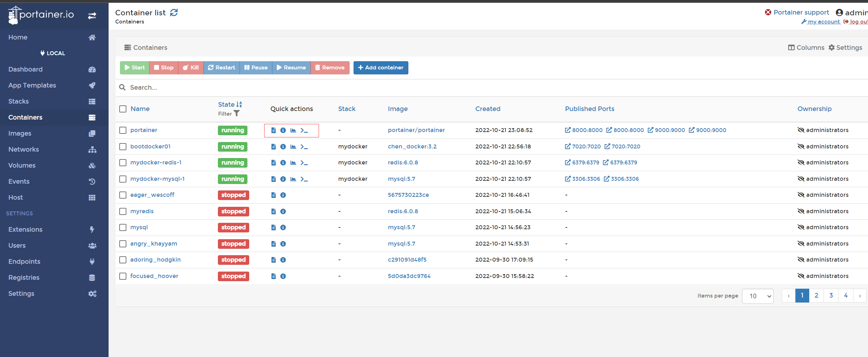Check the portainer container checkbox
This screenshot has width=868, height=357.
tap(123, 130)
